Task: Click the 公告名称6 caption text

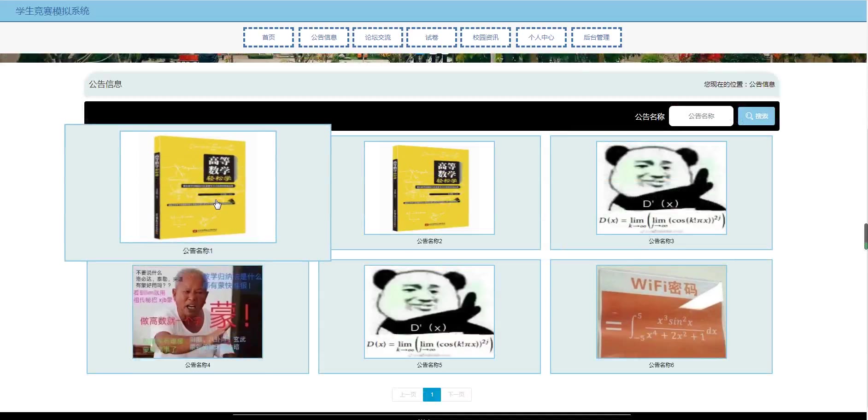Action: tap(662, 365)
